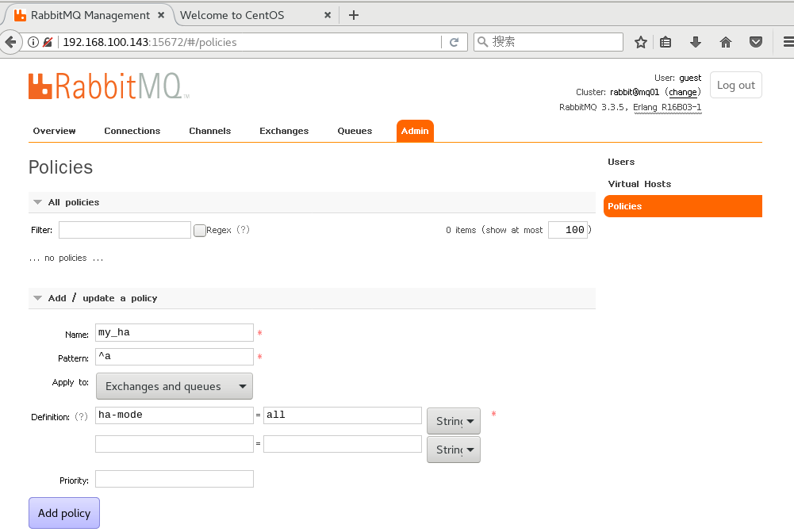794x532 pixels.
Task: Select Policies in the admin sidebar
Action: (x=683, y=206)
